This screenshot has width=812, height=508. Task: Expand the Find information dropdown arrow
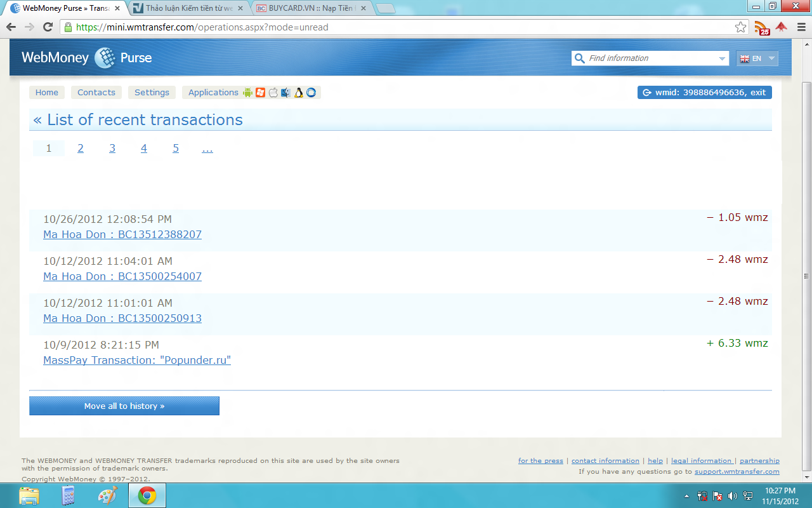[722, 58]
